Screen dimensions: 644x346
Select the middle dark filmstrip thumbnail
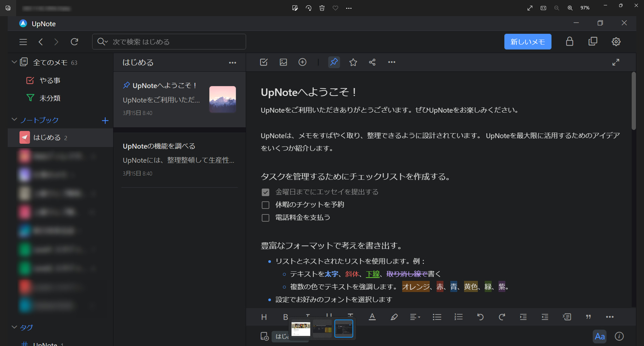[322, 329]
